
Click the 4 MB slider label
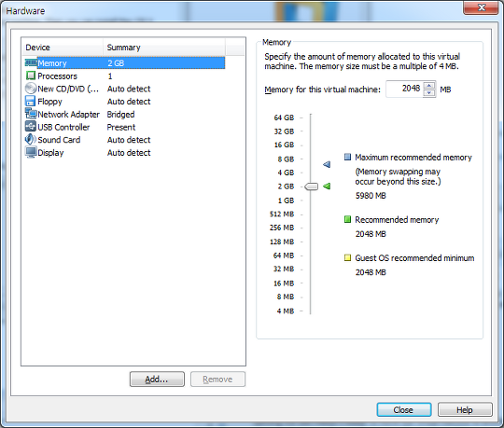click(286, 311)
